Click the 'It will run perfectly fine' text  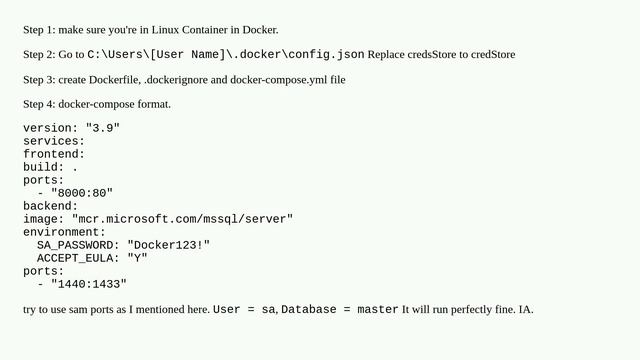pyautogui.click(x=458, y=309)
